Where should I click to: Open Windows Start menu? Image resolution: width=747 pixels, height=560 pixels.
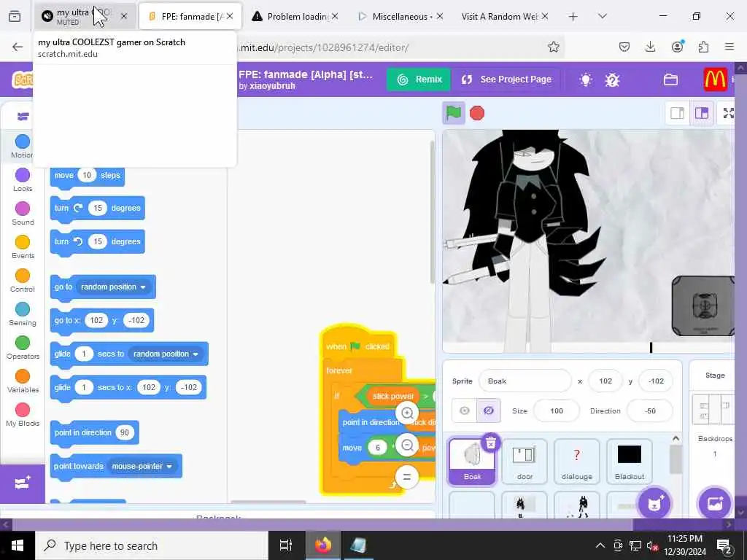click(x=18, y=545)
